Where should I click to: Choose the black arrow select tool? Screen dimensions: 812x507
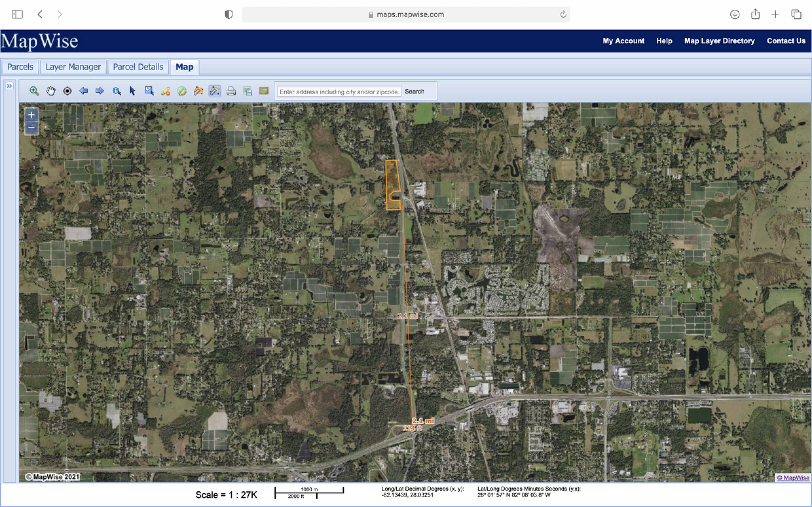(132, 91)
